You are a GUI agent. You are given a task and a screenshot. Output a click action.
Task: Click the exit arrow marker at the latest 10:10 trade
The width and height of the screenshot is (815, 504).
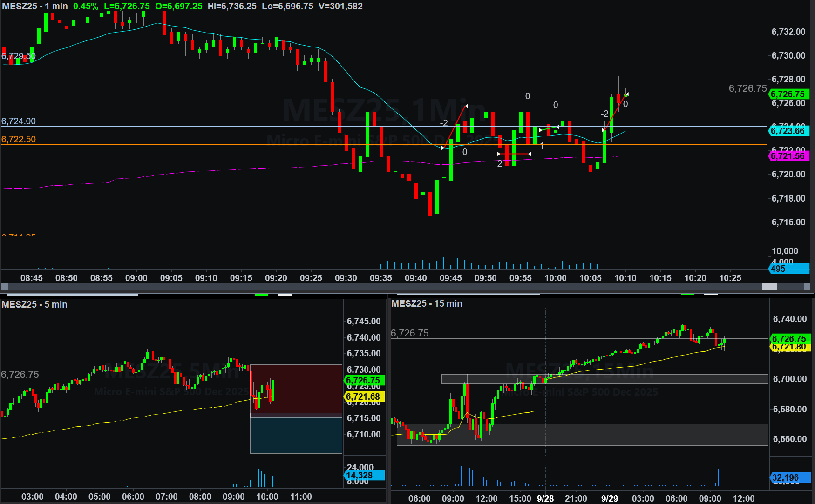point(627,95)
